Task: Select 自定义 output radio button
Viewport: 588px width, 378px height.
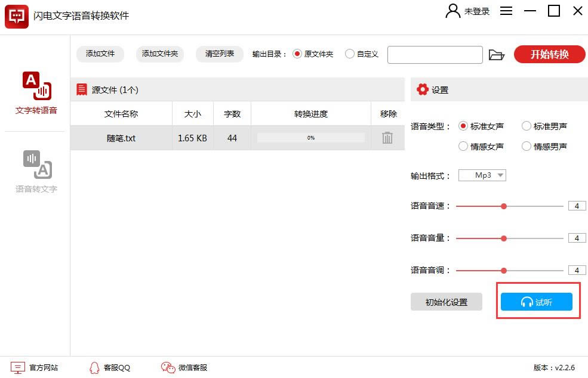Action: pyautogui.click(x=349, y=54)
